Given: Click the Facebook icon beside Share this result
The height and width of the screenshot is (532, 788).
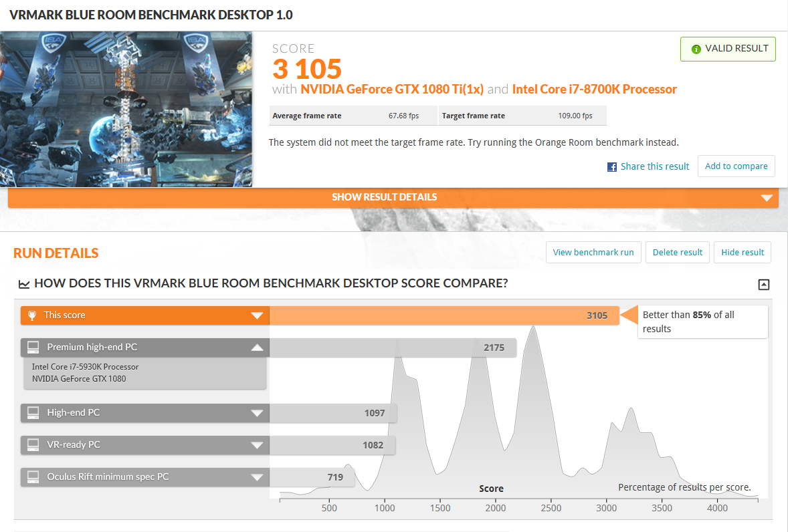Looking at the screenshot, I should 611,167.
